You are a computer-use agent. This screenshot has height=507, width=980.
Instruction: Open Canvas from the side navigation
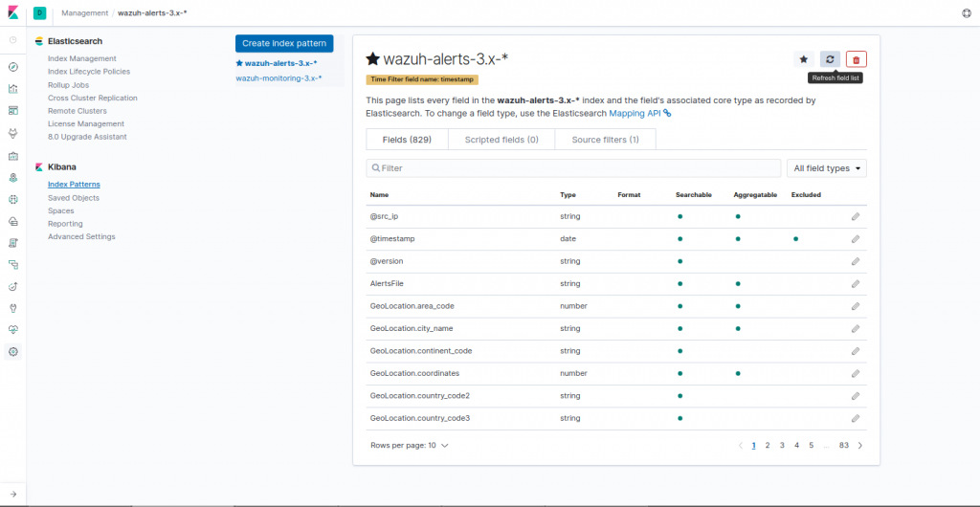click(x=13, y=156)
